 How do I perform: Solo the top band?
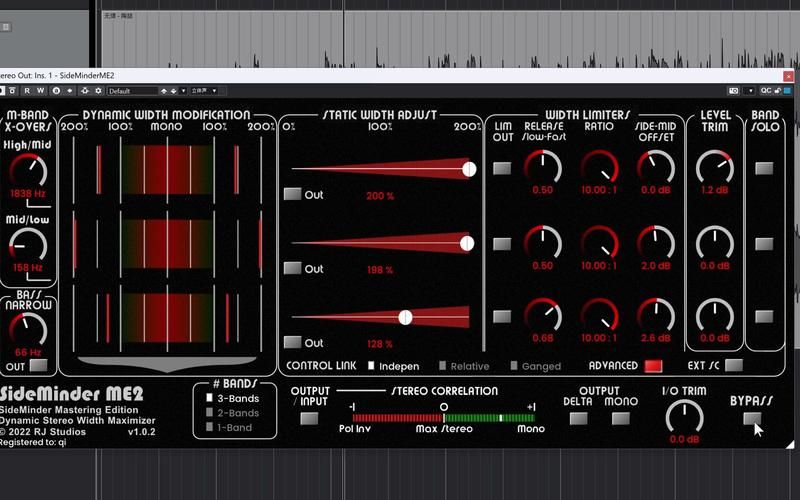tap(764, 168)
